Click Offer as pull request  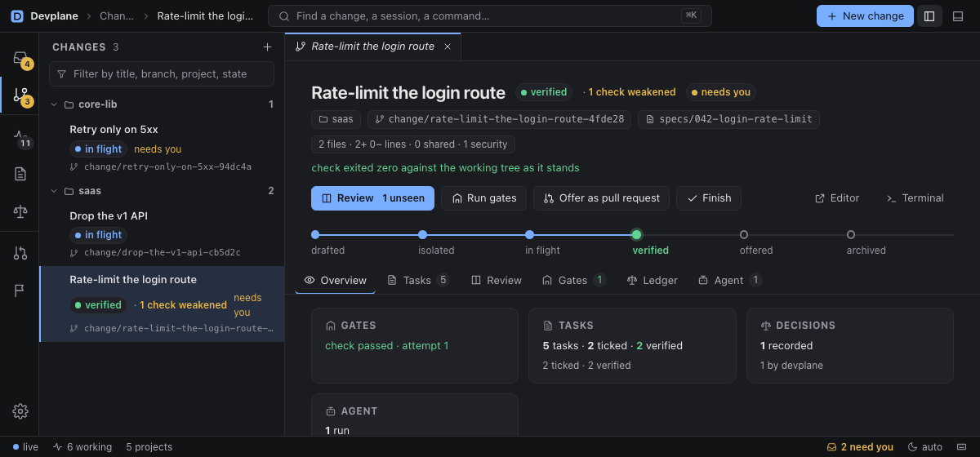pyautogui.click(x=601, y=198)
